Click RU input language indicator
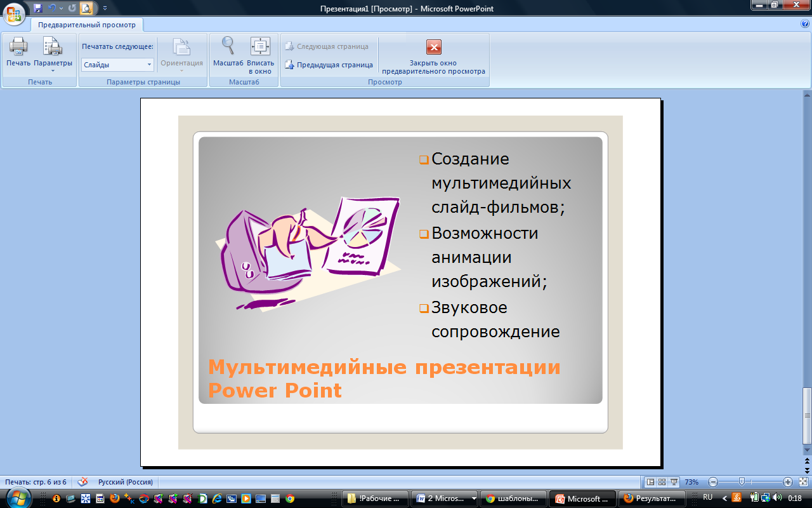 708,497
